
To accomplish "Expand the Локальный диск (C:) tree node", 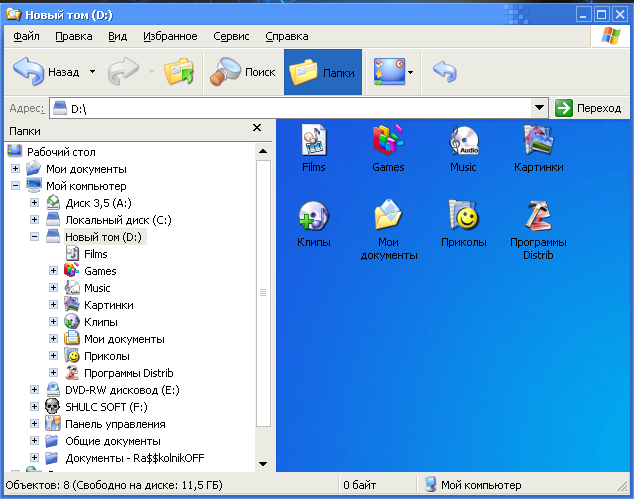I will point(35,220).
